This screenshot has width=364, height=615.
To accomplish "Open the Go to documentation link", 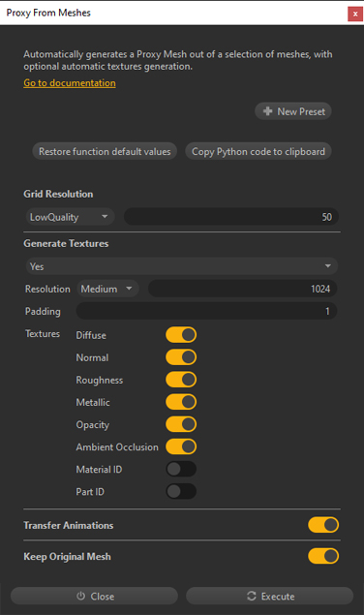I will point(70,83).
